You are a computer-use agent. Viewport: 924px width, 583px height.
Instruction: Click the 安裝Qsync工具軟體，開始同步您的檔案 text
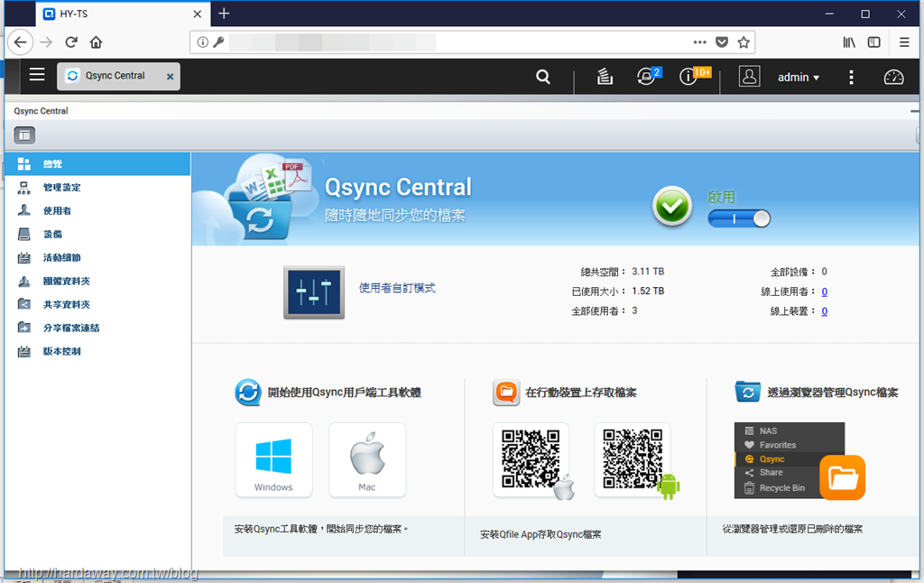[x=321, y=530]
